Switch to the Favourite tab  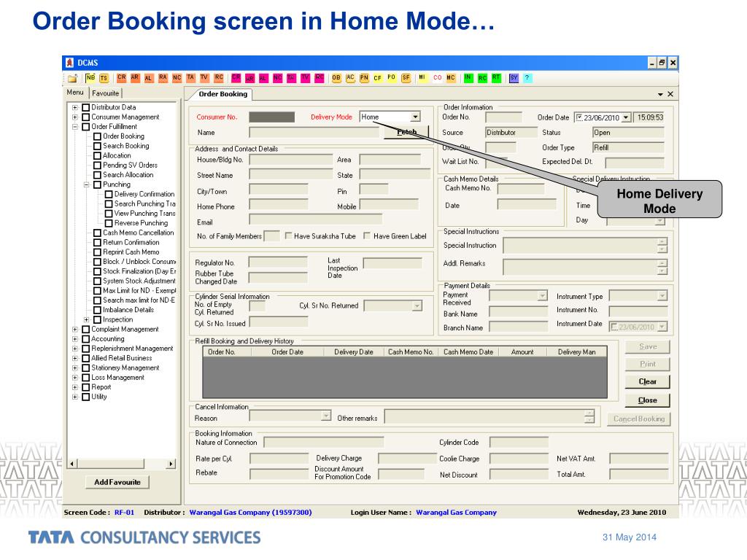coord(105,93)
